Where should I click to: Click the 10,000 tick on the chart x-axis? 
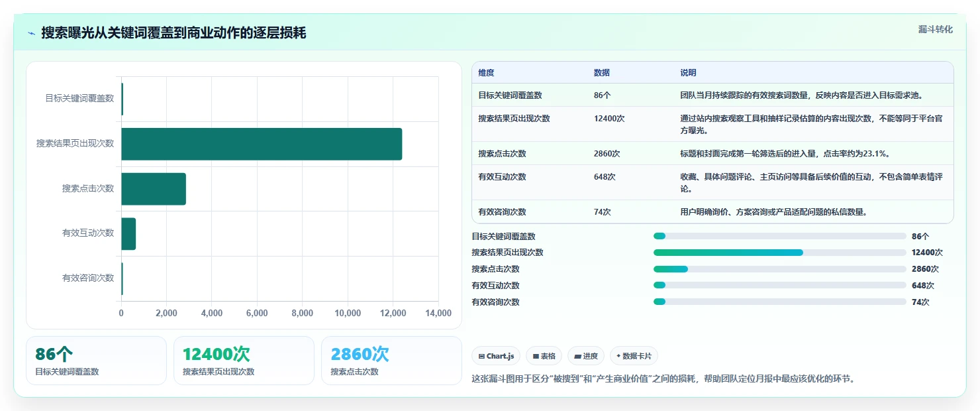tap(348, 313)
